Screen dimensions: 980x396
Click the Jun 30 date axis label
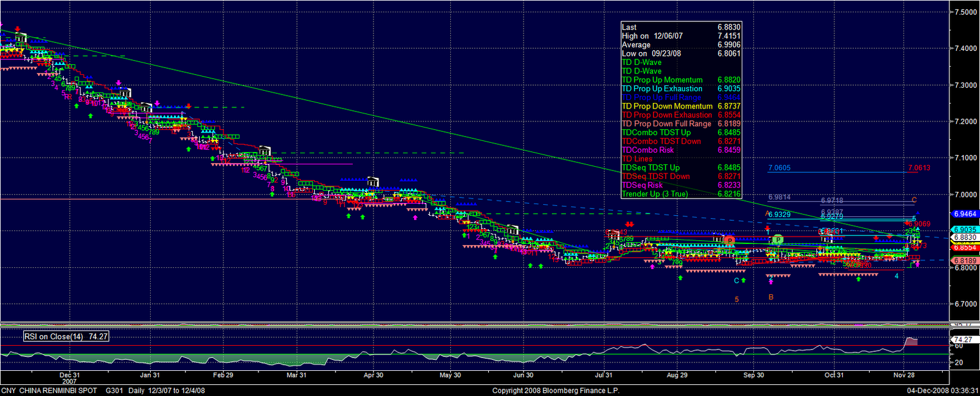point(523,375)
